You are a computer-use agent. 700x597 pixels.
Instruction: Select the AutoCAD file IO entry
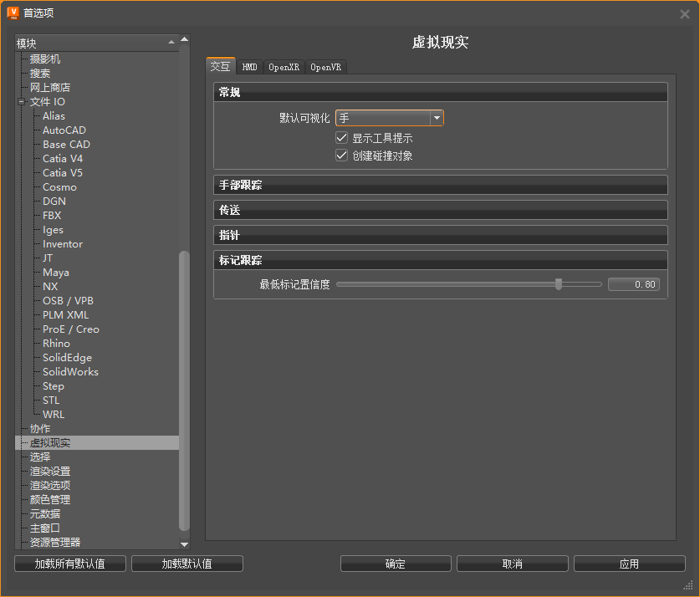[x=64, y=130]
